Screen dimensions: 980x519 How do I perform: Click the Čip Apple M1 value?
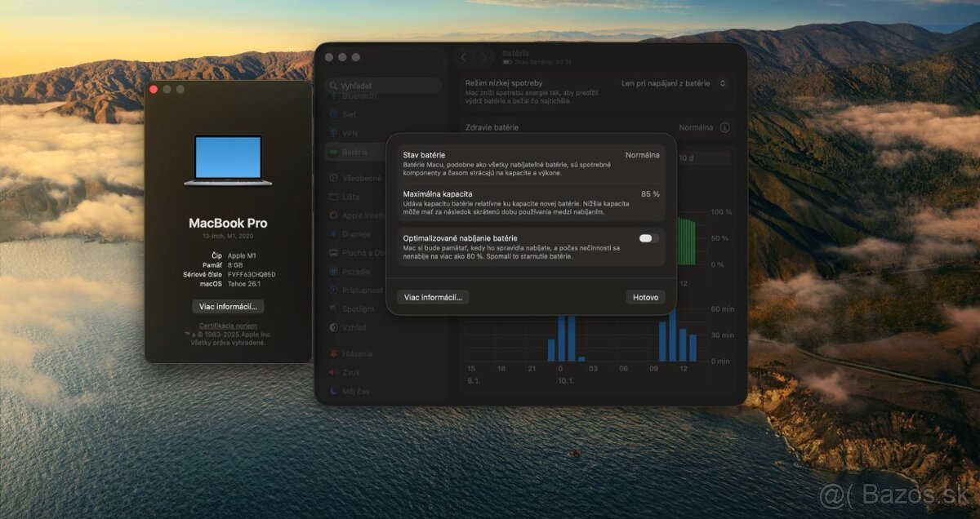pos(242,255)
